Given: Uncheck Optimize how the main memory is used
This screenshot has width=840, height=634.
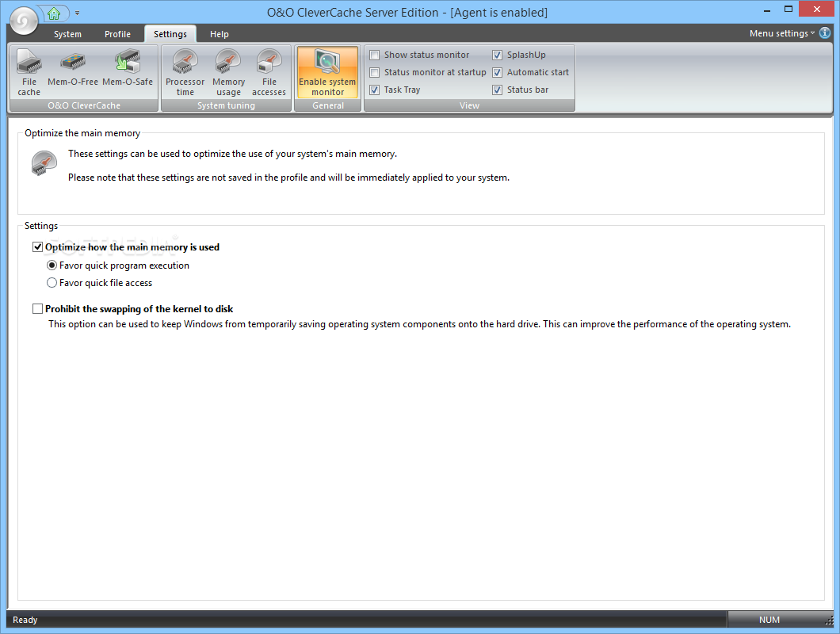Looking at the screenshot, I should [37, 247].
